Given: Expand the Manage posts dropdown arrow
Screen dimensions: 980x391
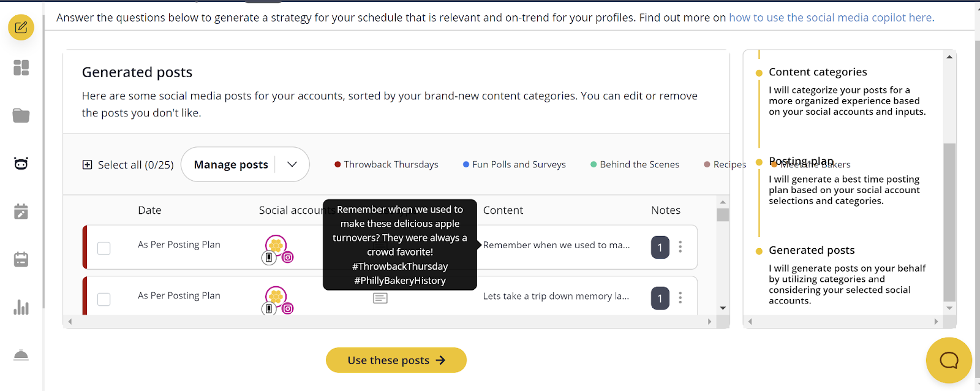Looking at the screenshot, I should [x=292, y=164].
